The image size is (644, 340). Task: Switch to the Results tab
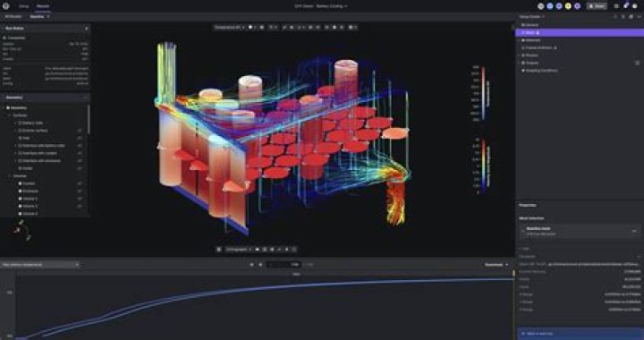pyautogui.click(x=43, y=6)
